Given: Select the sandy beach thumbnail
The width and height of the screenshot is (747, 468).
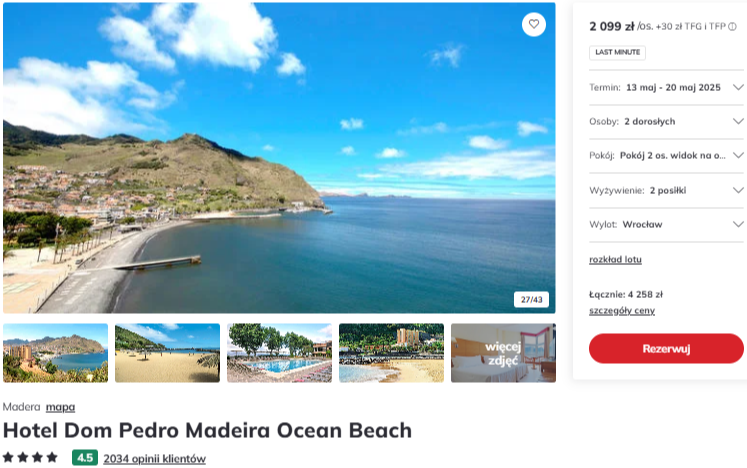Looking at the screenshot, I should click(168, 353).
